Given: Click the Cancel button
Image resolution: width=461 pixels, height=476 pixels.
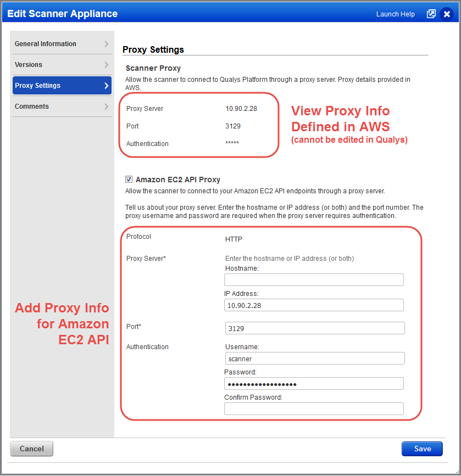Looking at the screenshot, I should pyautogui.click(x=31, y=449).
